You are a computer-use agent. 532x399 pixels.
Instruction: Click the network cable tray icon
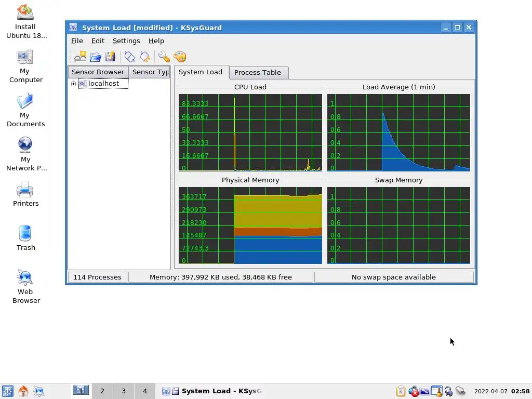[x=460, y=391]
